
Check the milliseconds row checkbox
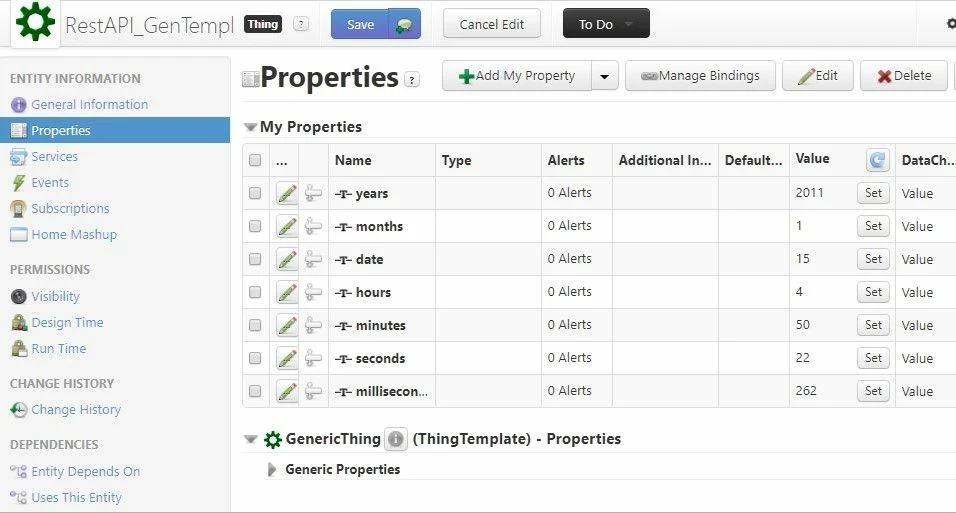pyautogui.click(x=255, y=391)
